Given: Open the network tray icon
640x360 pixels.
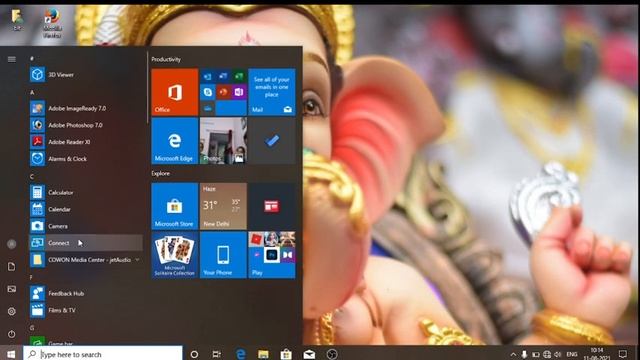Looking at the screenshot, I should 547,354.
